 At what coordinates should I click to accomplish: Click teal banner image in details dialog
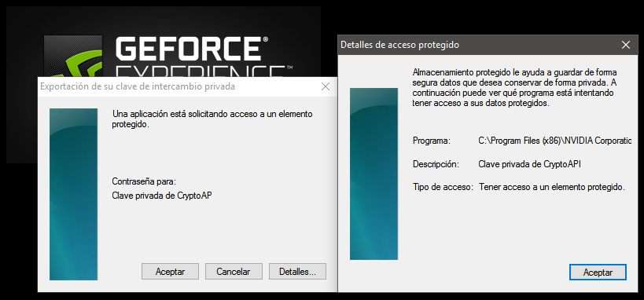(x=374, y=174)
